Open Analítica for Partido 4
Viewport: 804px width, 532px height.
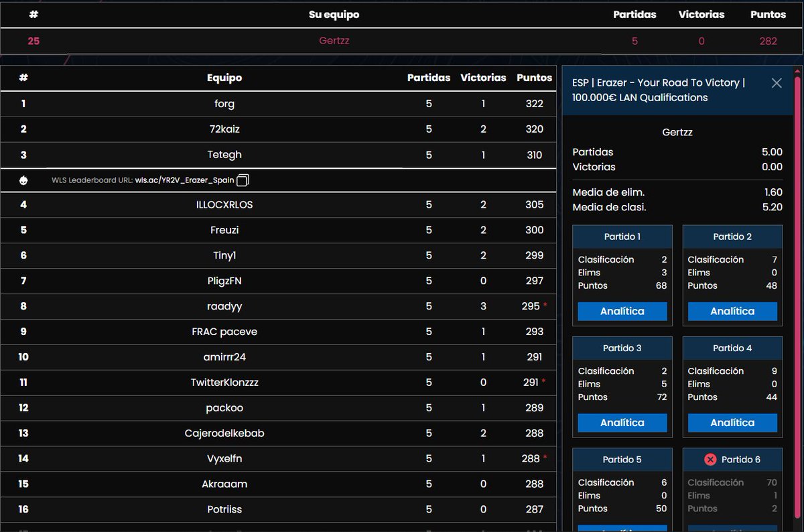tap(732, 423)
